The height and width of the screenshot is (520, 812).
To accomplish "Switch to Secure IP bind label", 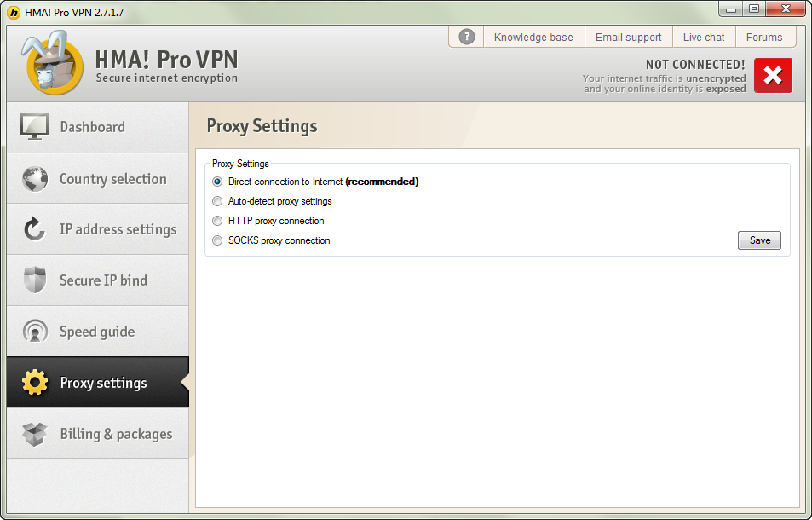I will [x=104, y=280].
